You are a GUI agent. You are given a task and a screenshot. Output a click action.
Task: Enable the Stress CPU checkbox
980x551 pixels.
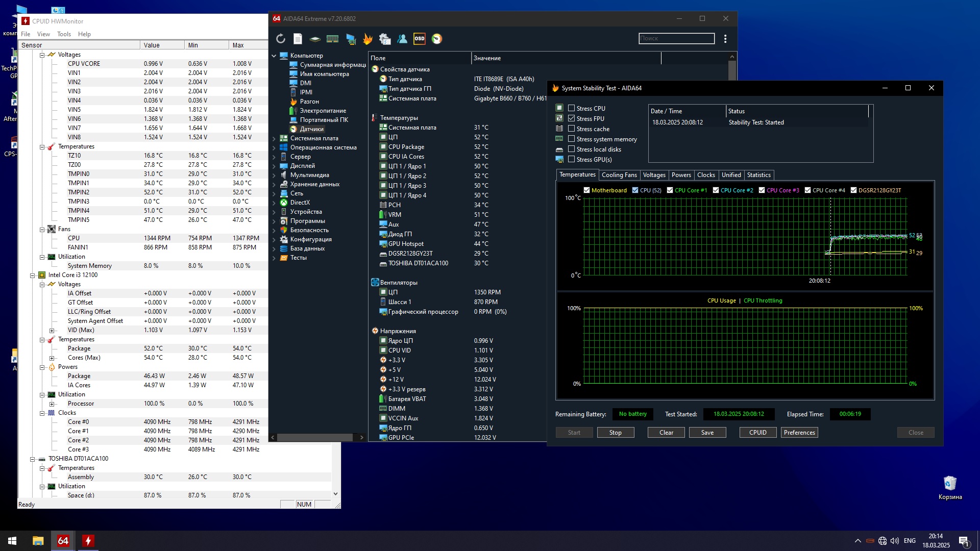coord(571,108)
